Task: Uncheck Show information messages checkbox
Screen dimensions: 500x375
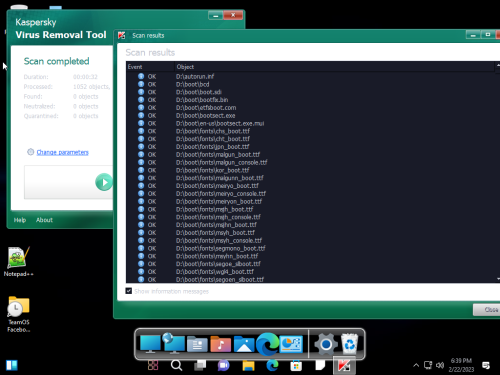Action: pos(129,291)
